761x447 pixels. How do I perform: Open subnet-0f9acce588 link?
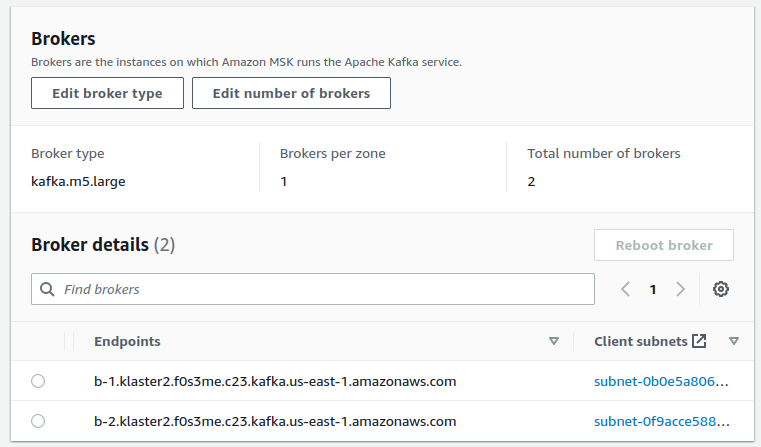click(x=660, y=421)
